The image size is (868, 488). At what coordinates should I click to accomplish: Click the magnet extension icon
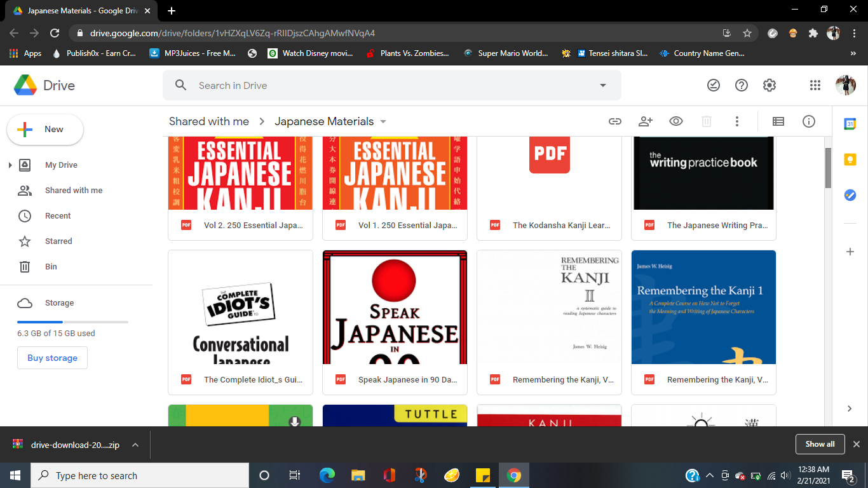coord(773,33)
